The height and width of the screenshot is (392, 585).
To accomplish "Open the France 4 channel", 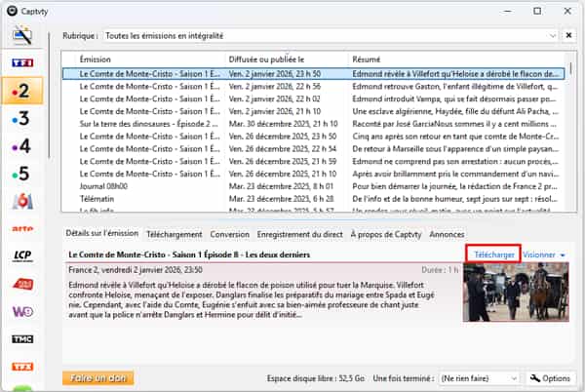I will point(21,146).
